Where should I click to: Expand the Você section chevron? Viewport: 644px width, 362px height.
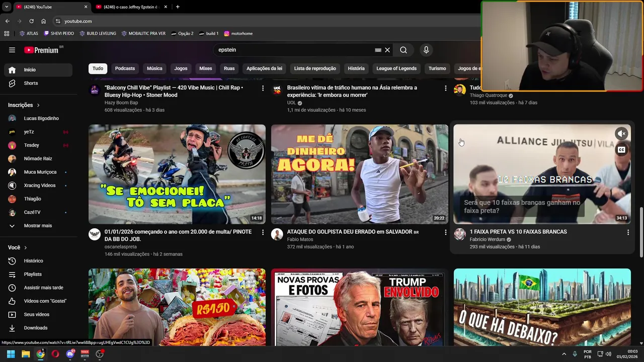pos(25,247)
